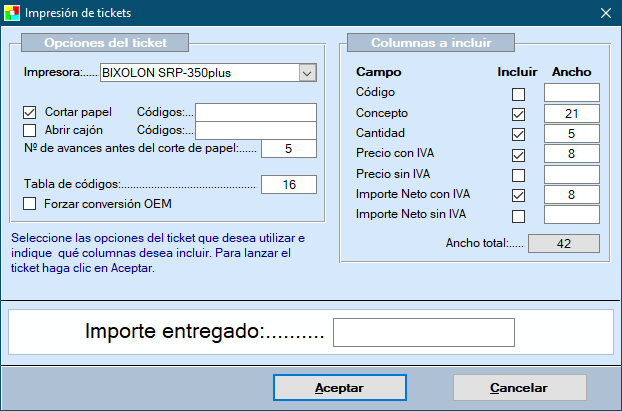This screenshot has width=622, height=411.
Task: Close the Impresión de tickets dialog
Action: click(605, 14)
